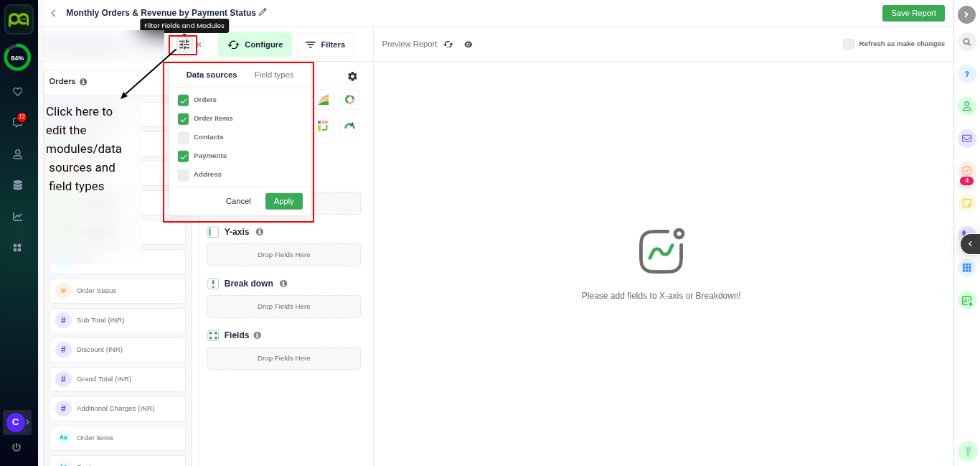Click the power logout icon

pyautogui.click(x=17, y=447)
